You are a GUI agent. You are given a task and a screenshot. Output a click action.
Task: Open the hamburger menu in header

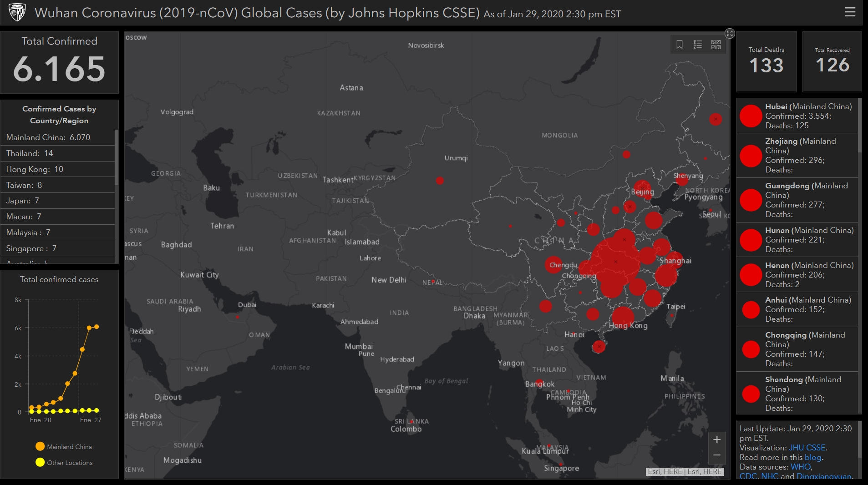[850, 12]
